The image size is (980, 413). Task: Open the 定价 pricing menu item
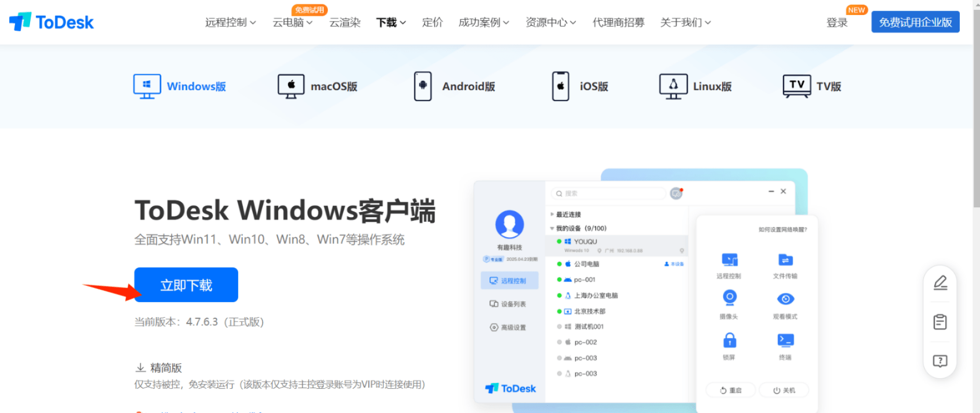point(433,22)
